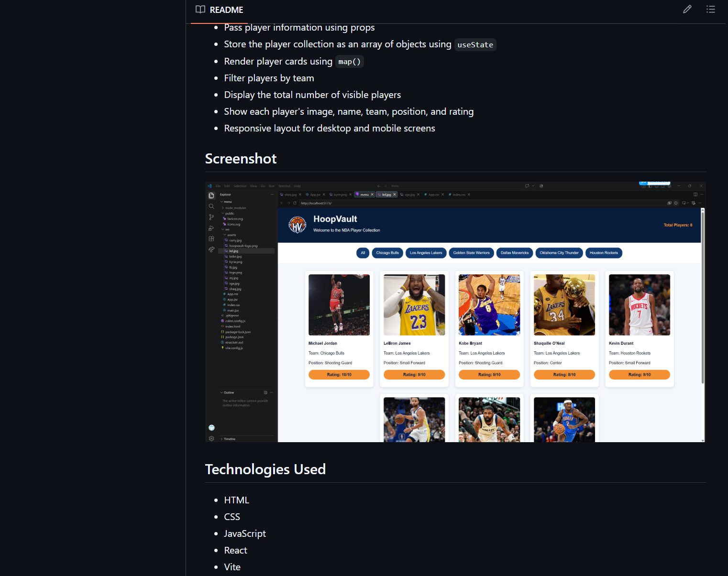Click the 'Total Players: 8' label
The width and height of the screenshot is (728, 576).
click(x=678, y=225)
